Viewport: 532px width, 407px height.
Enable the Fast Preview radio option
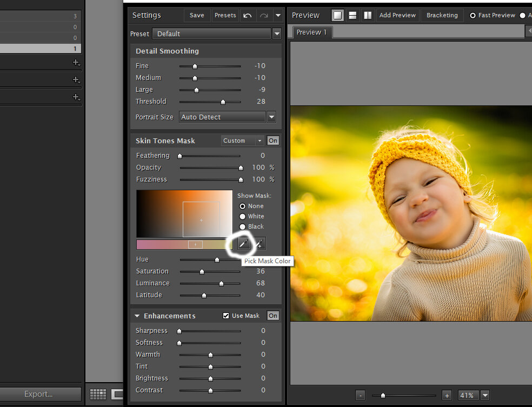tap(473, 15)
